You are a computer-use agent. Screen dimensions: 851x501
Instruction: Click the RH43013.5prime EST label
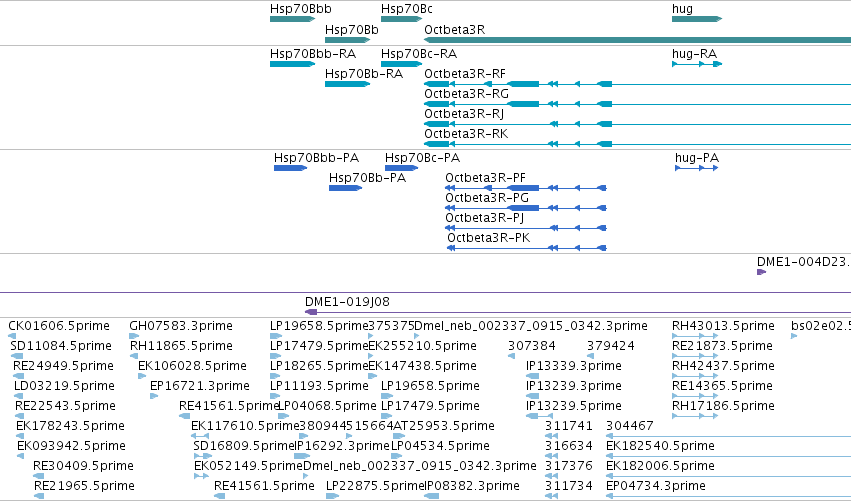pos(723,326)
